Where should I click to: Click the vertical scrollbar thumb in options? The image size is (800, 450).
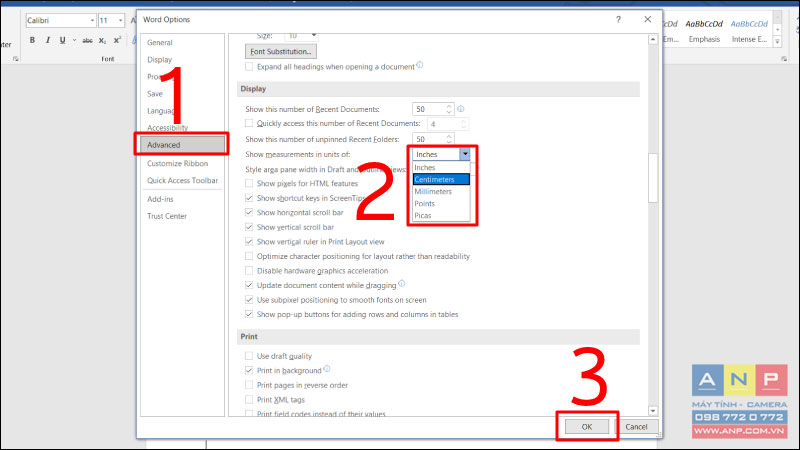click(653, 178)
